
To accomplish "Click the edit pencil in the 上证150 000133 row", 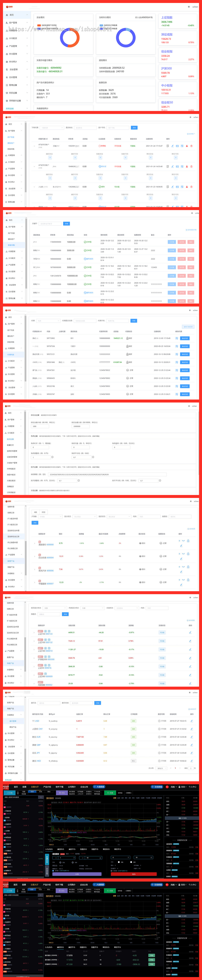I will 190,632.
